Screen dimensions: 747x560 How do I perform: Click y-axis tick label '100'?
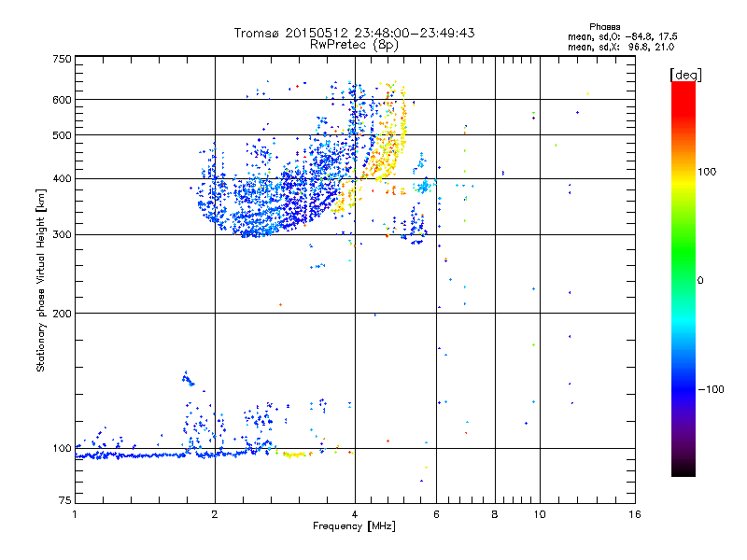click(x=62, y=448)
